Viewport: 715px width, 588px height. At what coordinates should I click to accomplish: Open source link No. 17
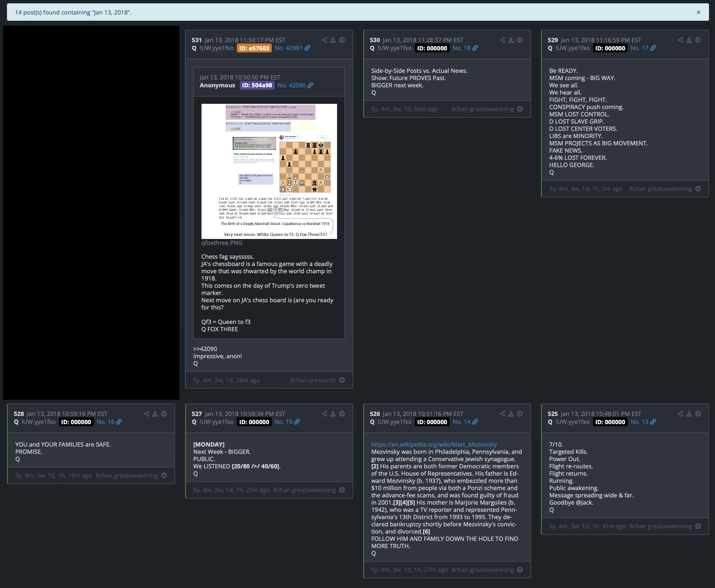[x=643, y=48]
